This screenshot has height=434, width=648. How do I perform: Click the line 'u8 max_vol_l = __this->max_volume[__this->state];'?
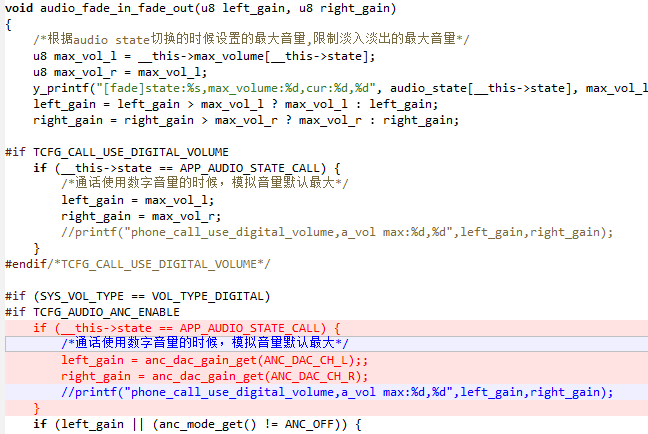click(x=204, y=56)
